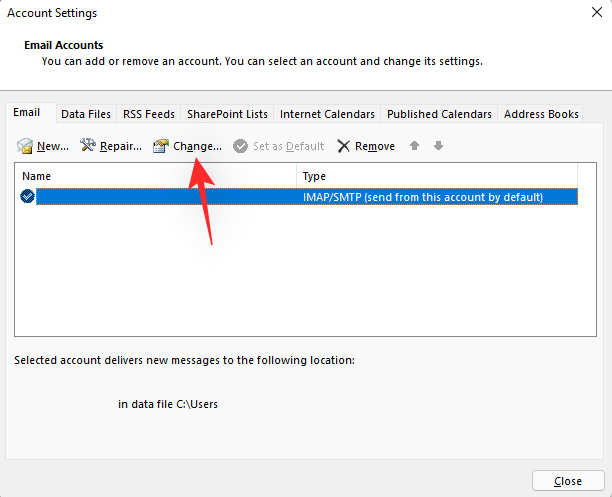The width and height of the screenshot is (612, 497).
Task: Select the SharePoint Lists tab
Action: (x=227, y=114)
